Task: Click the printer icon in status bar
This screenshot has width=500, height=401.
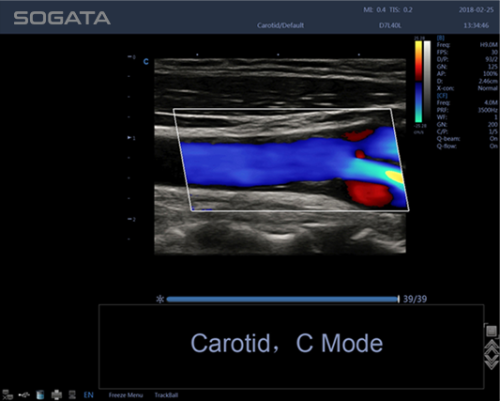Action: [x=56, y=395]
